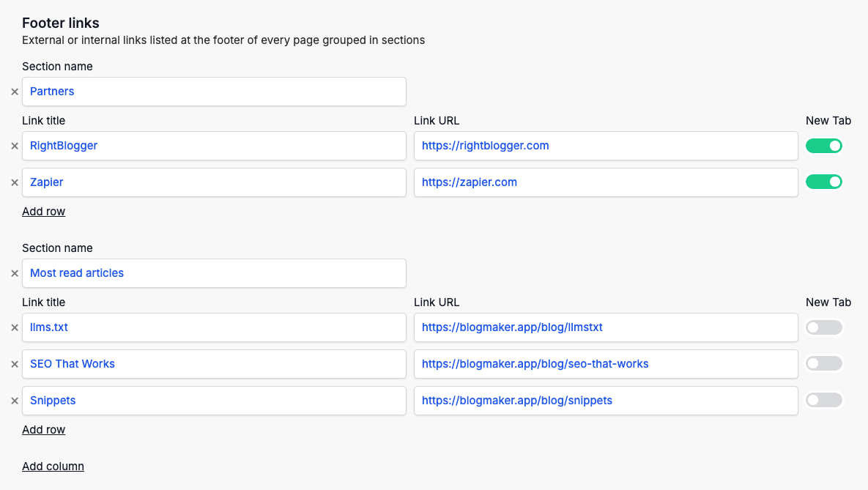Viewport: 868px width, 490px height.
Task: Enable New Tab for SEO That Works
Action: pyautogui.click(x=824, y=363)
